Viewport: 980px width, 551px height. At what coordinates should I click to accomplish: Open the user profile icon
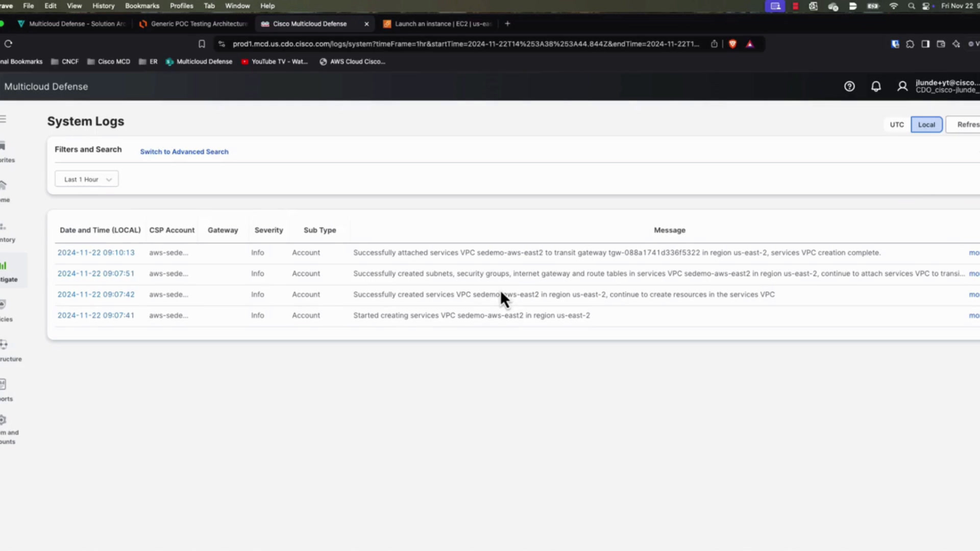click(902, 87)
